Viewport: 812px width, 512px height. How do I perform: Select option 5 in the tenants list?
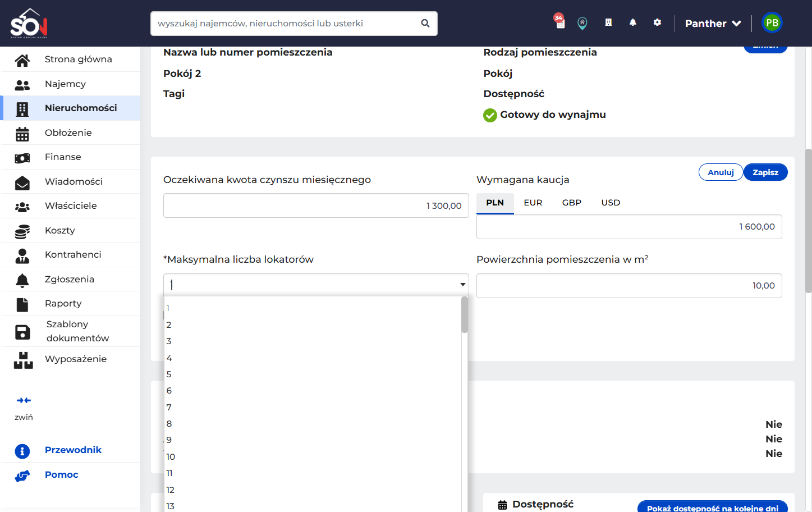pyautogui.click(x=313, y=374)
